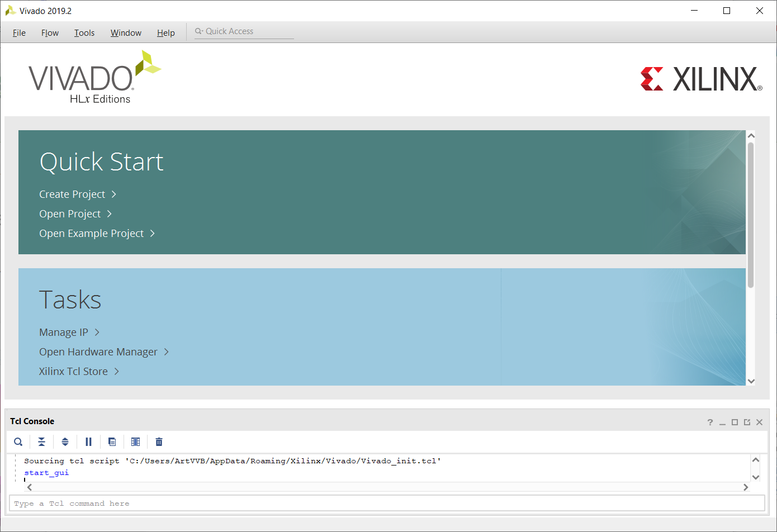The image size is (777, 532).
Task: Click Tcl Console scroll up arrow
Action: point(756,460)
